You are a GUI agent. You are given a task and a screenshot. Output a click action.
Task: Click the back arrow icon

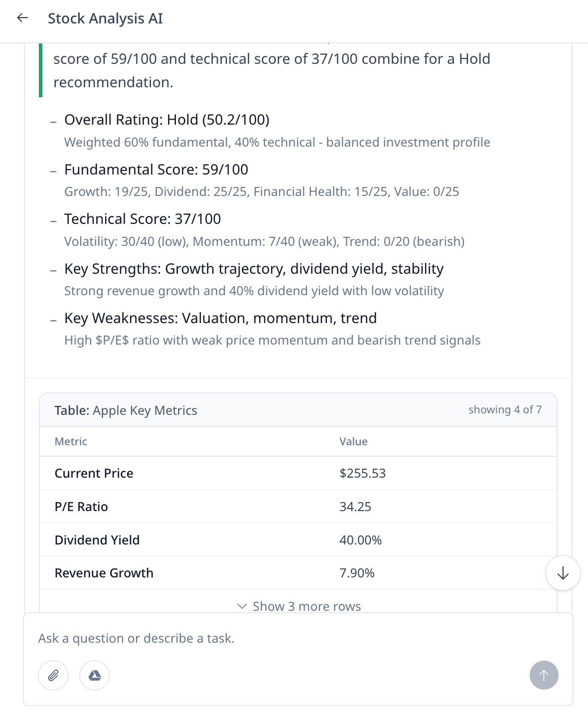point(22,18)
